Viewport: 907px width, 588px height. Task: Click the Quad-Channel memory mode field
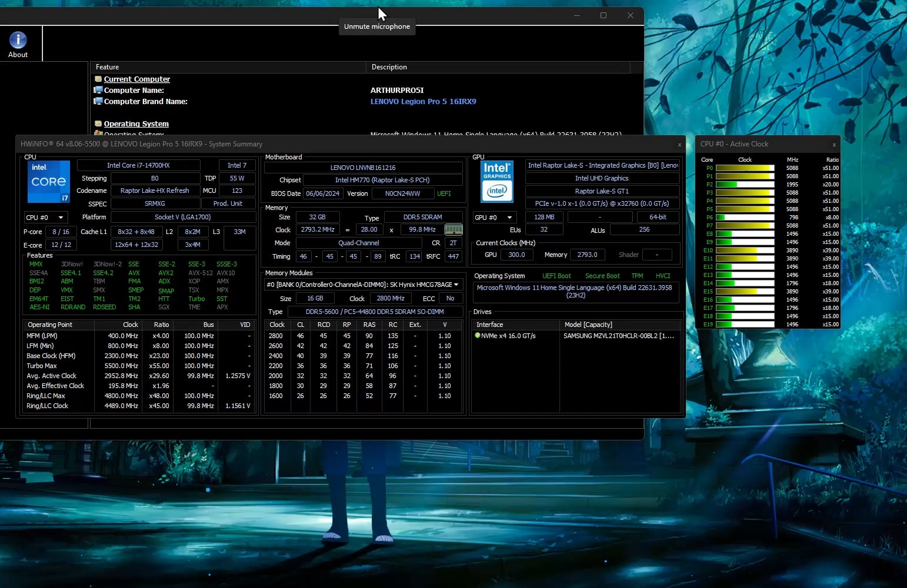pos(359,243)
